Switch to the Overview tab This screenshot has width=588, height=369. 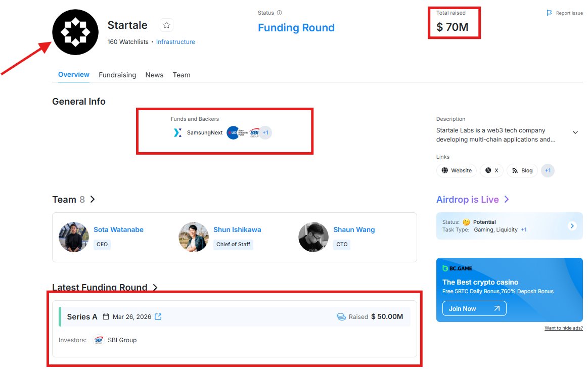tap(73, 75)
